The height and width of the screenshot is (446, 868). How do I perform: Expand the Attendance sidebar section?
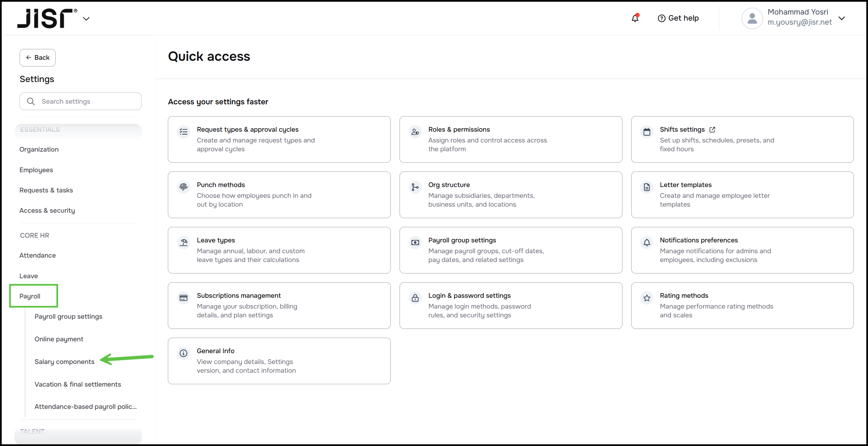click(x=37, y=255)
